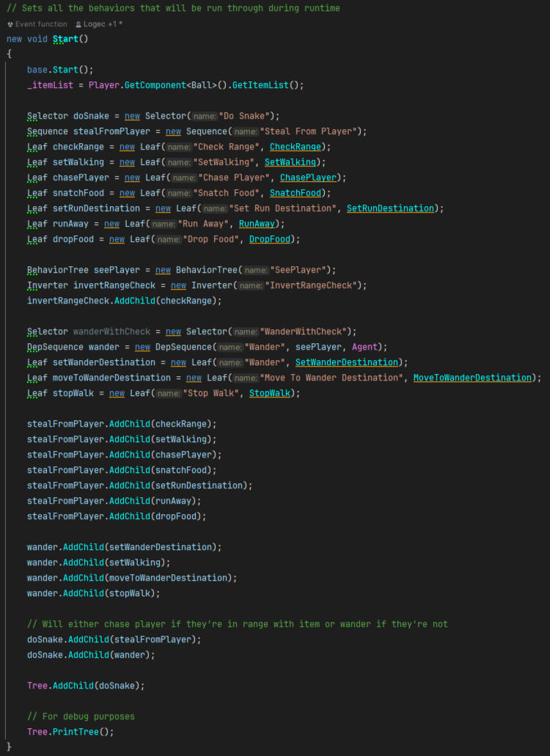550x756 pixels.
Task: Click the Start method name in declaration
Action: point(65,39)
